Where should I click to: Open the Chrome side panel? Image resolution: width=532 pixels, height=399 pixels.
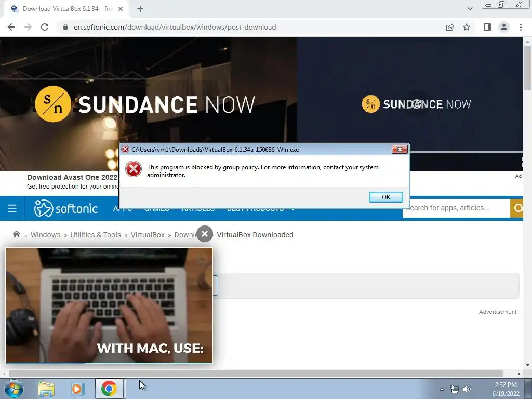(x=487, y=27)
